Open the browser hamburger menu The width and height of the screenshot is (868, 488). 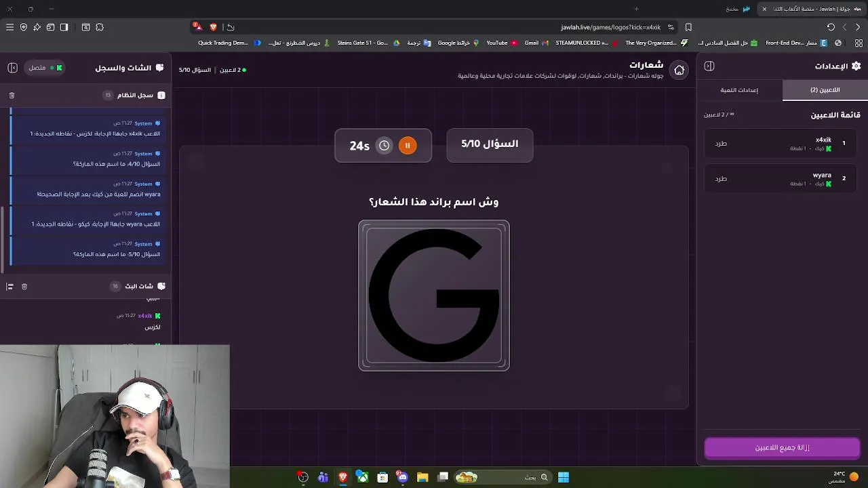9,27
